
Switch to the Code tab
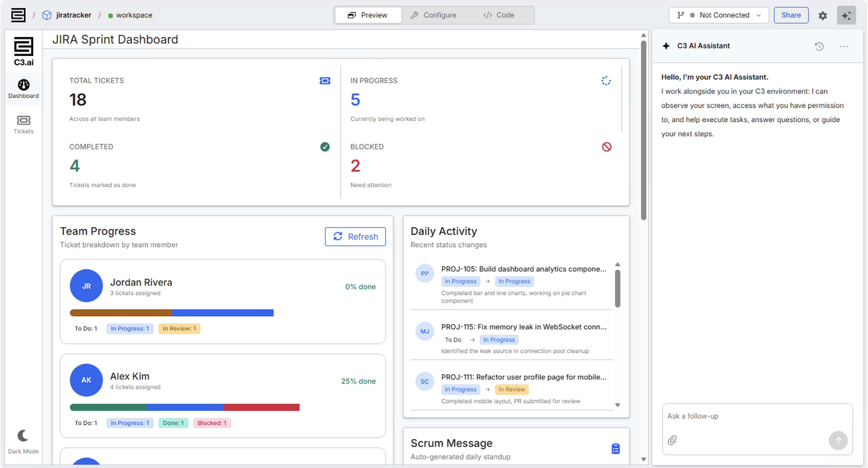tap(499, 15)
